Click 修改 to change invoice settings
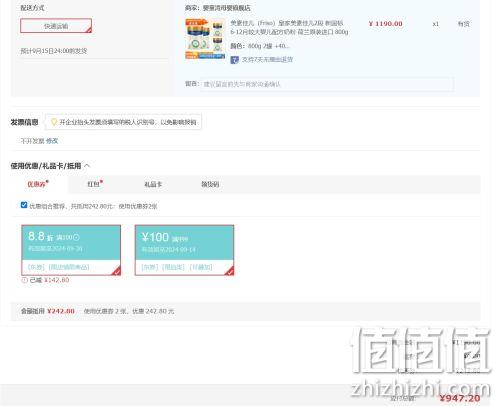 coord(52,141)
